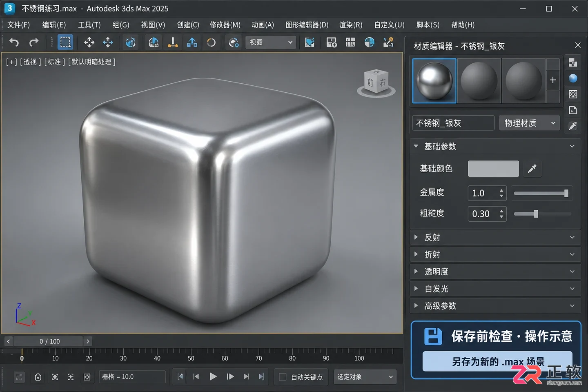Expand the 折射 rollout
This screenshot has width=588, height=392.
(495, 254)
